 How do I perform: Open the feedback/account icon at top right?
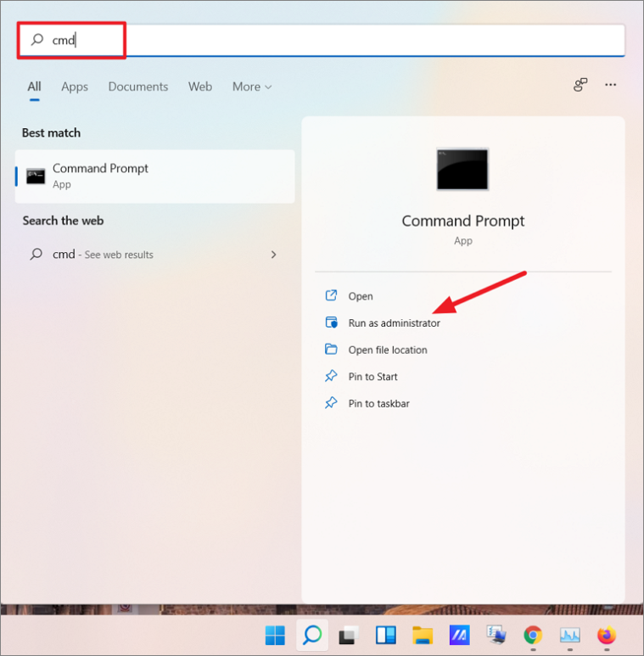(x=580, y=85)
